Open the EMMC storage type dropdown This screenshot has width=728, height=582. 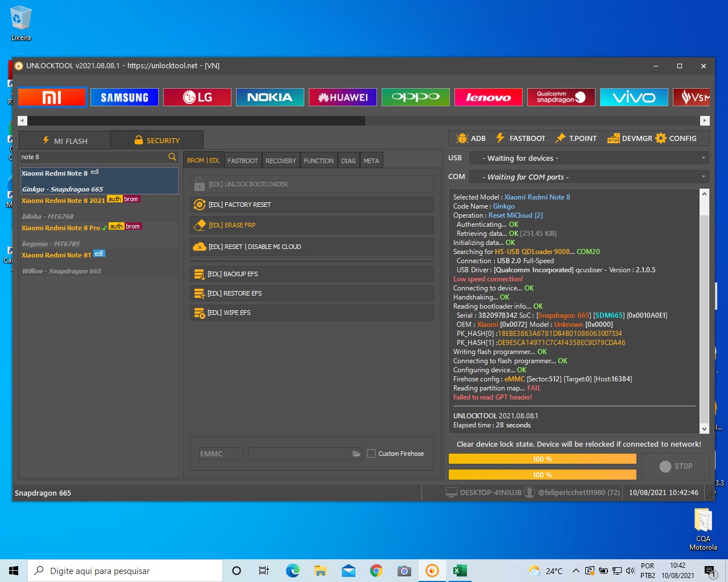tap(221, 454)
